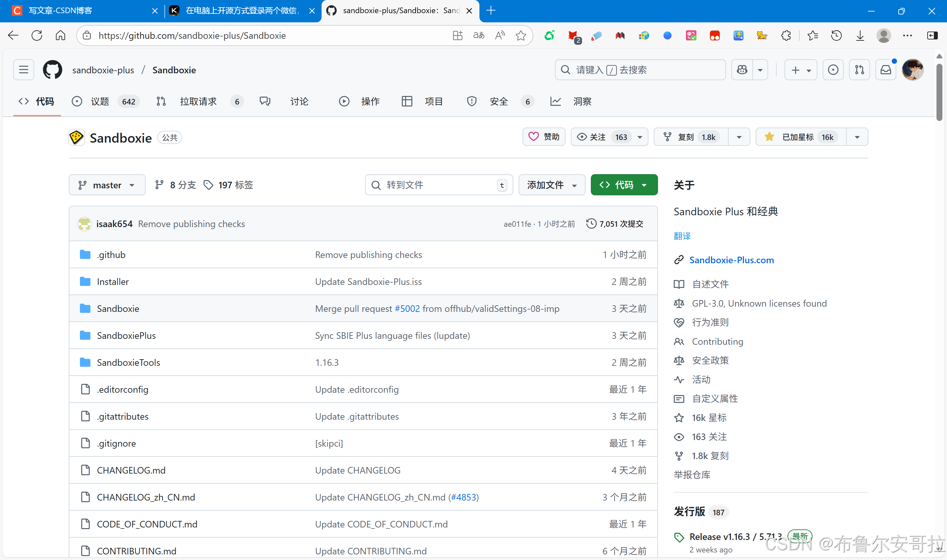Open your pull requests from the top bar

pyautogui.click(x=859, y=69)
